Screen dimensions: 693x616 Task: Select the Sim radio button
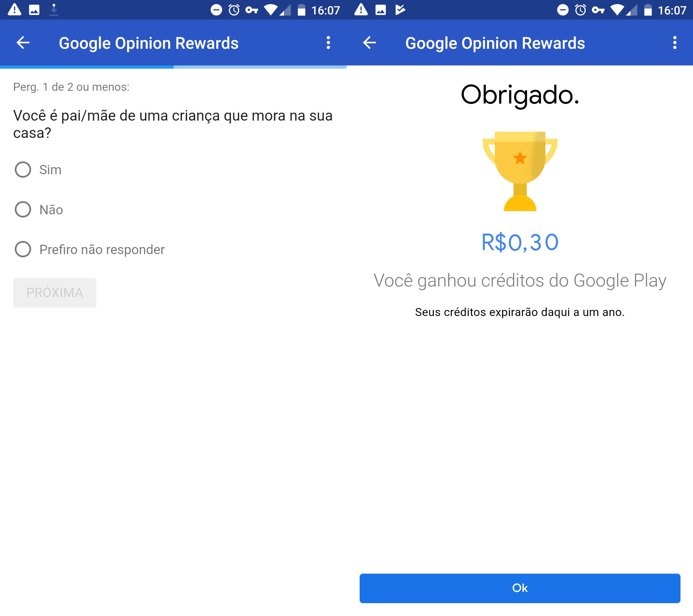22,168
